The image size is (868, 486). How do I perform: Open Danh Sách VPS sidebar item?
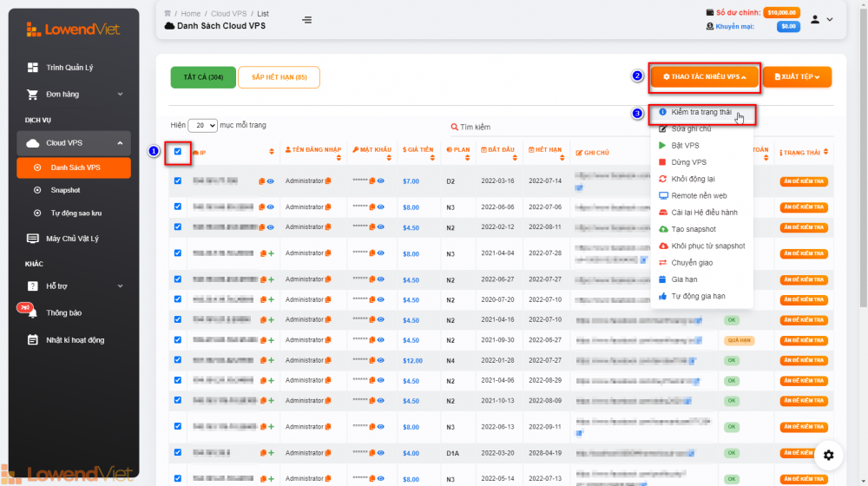74,167
